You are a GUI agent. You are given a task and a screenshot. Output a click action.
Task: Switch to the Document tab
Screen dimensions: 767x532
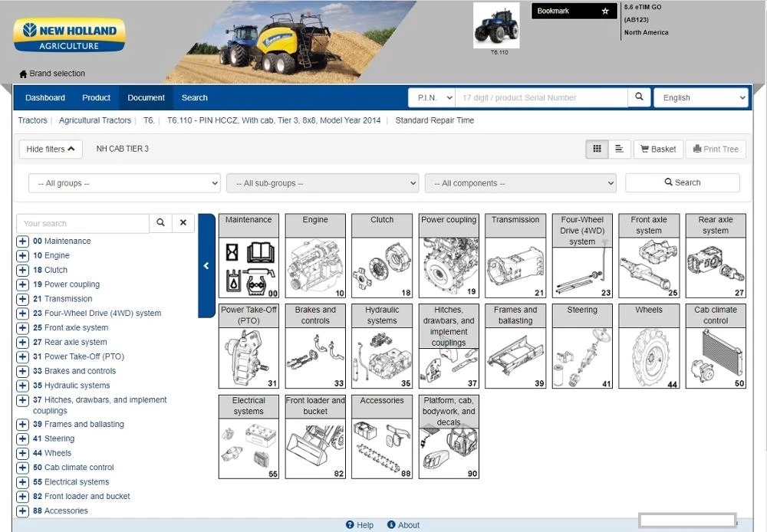(146, 97)
